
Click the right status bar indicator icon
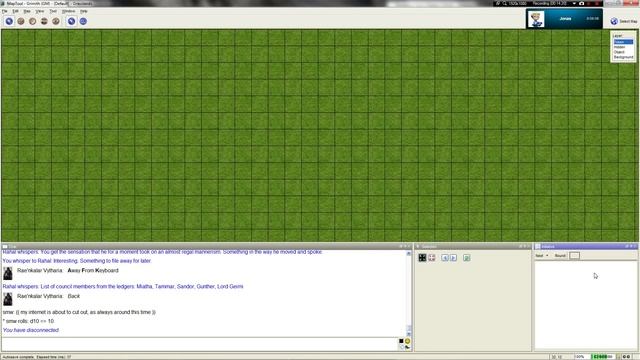(x=629, y=357)
